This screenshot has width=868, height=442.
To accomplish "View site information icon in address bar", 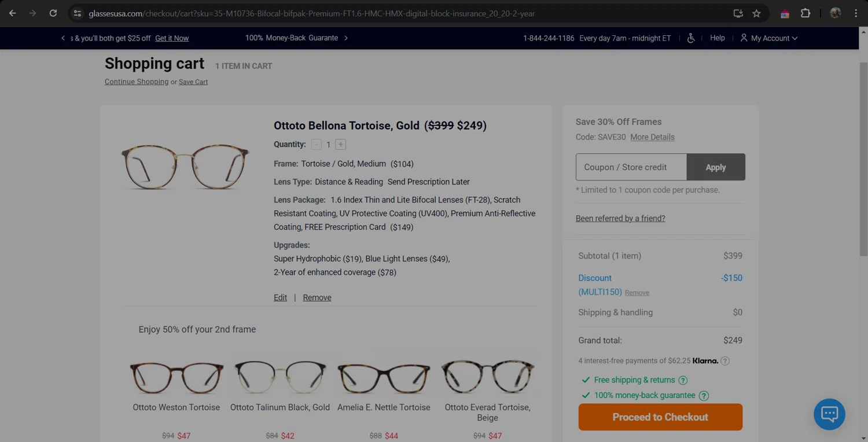I will click(78, 13).
